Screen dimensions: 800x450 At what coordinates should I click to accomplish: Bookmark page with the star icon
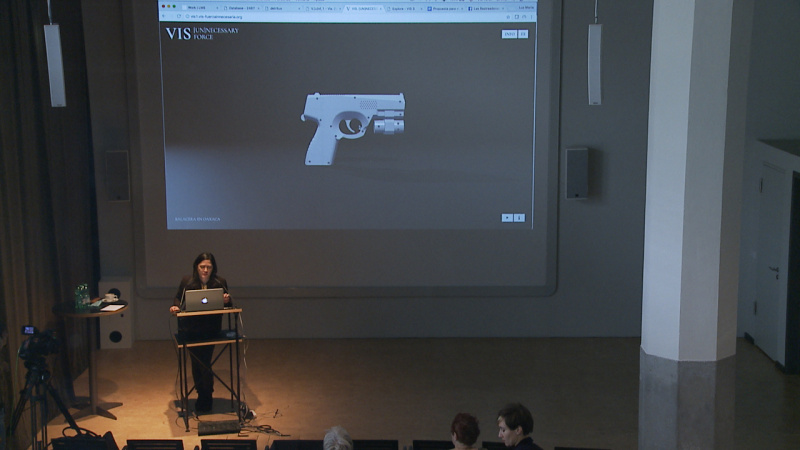coord(508,17)
